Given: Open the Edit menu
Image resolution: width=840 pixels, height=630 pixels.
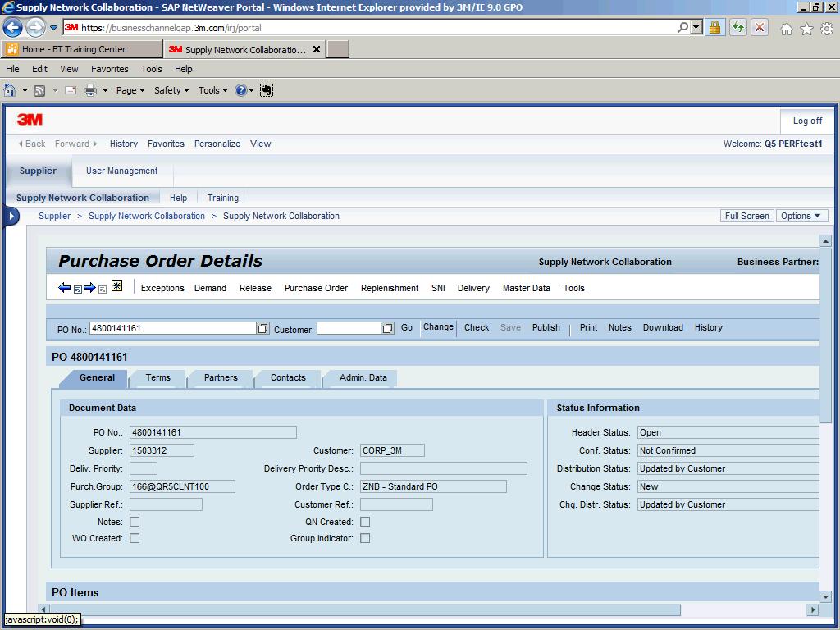Looking at the screenshot, I should 39,69.
